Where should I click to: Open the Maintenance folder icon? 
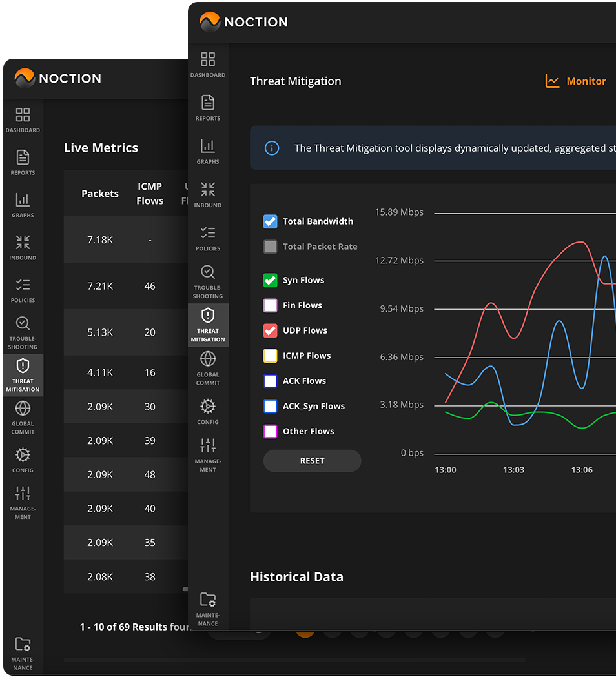[208, 600]
